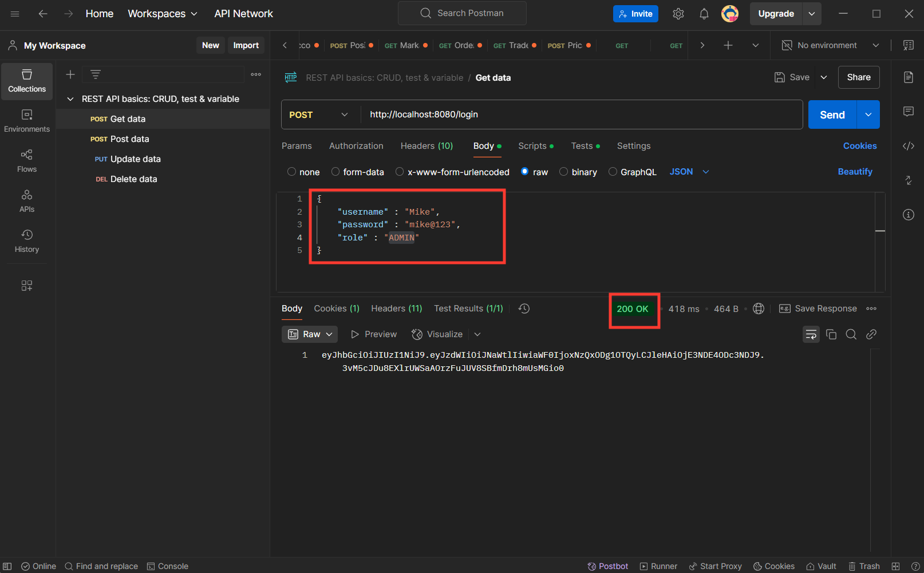924x573 pixels.
Task: Open Settings gear icon in header
Action: [x=678, y=14]
